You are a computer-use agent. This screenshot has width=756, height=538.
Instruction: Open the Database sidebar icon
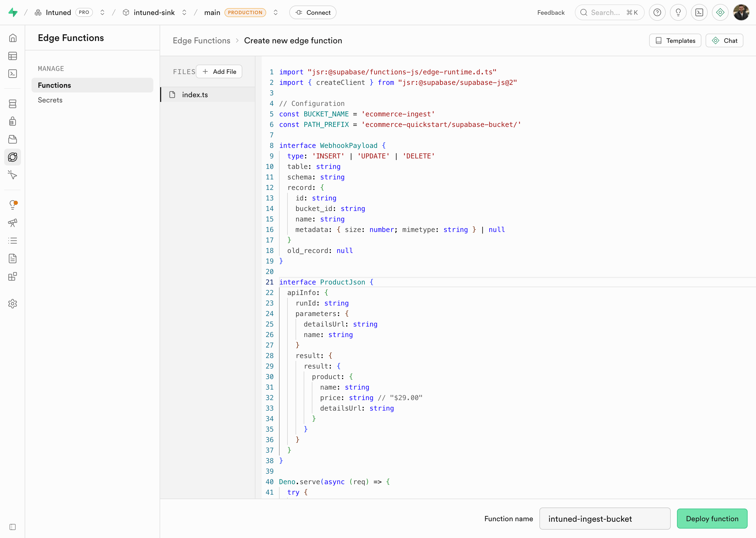coord(13,104)
